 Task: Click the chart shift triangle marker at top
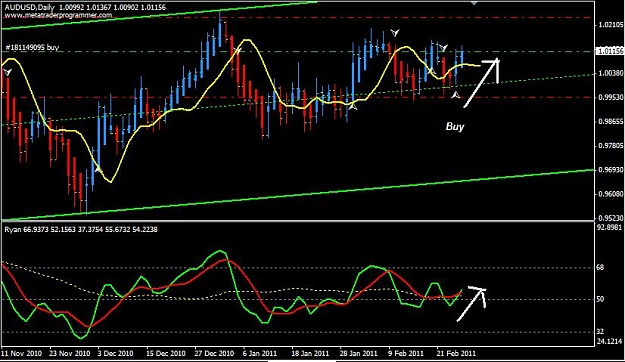(x=474, y=2)
